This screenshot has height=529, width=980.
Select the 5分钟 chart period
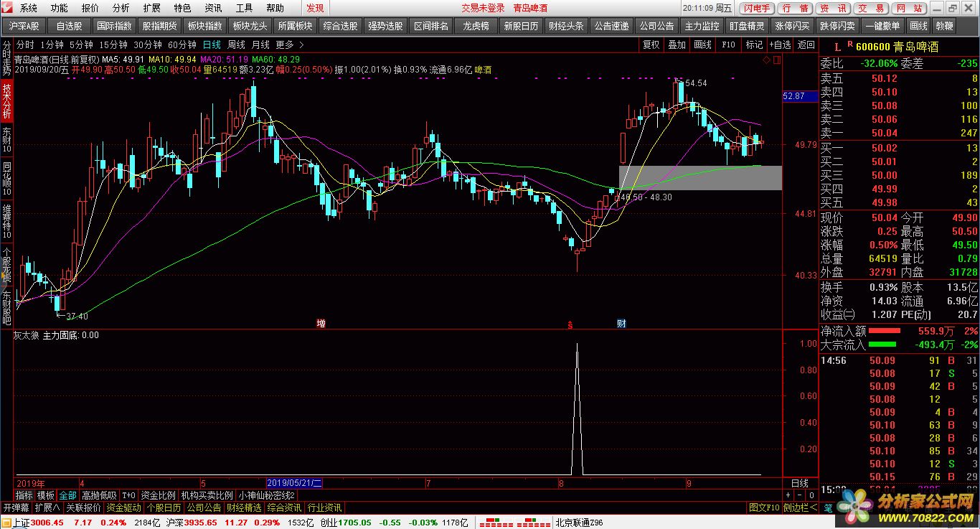coord(81,45)
